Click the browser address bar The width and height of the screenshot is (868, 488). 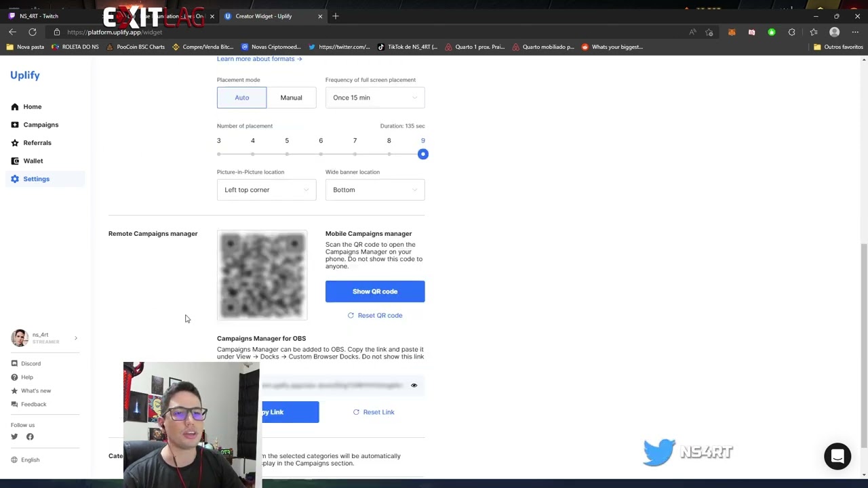[x=366, y=32]
